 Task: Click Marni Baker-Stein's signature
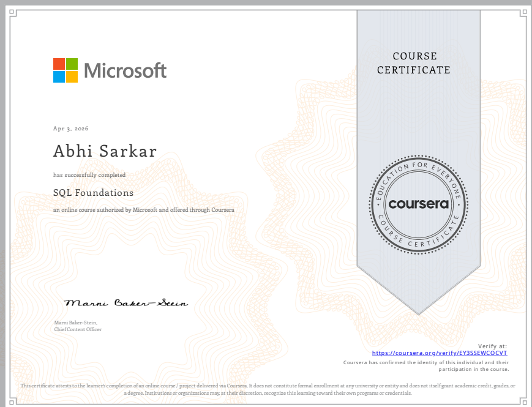126,301
